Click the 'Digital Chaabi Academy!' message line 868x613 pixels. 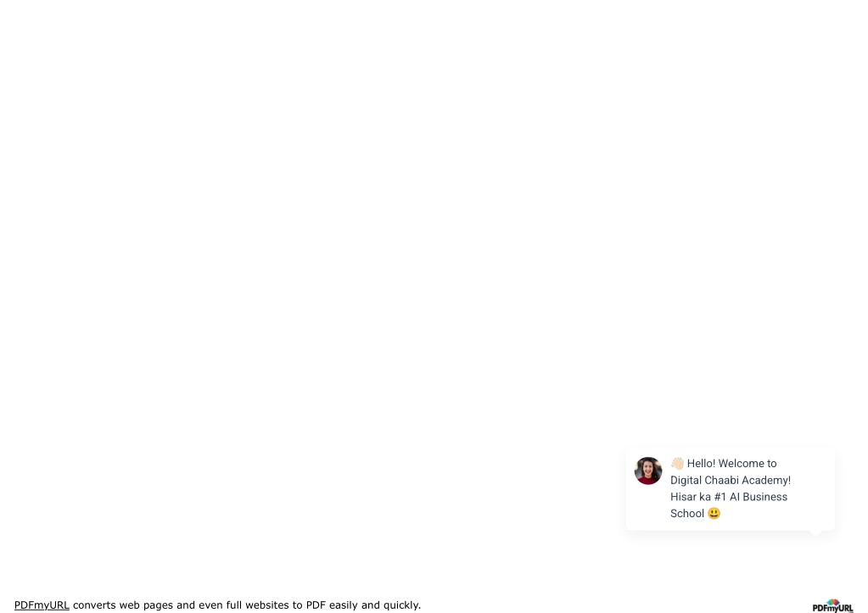tap(731, 480)
